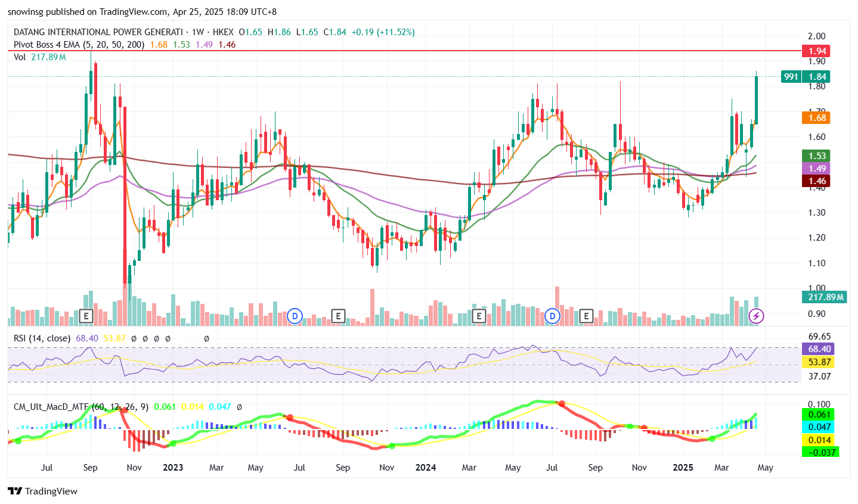Click the 2024 label on time axis
The height and width of the screenshot is (504, 858).
426,468
